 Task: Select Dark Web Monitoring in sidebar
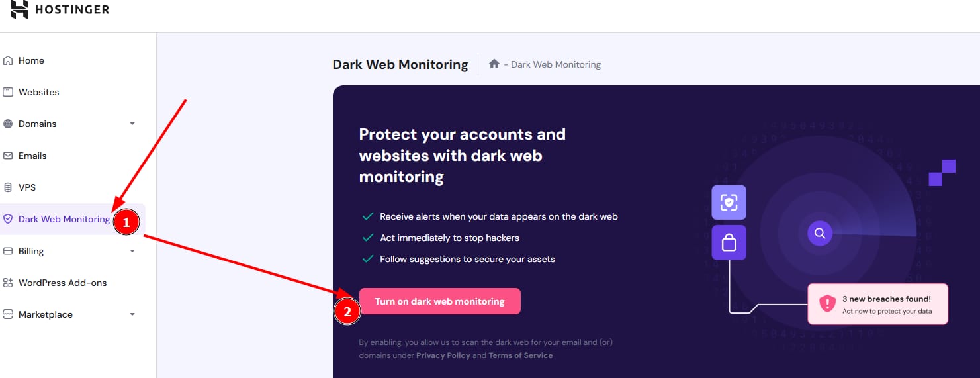click(73, 219)
